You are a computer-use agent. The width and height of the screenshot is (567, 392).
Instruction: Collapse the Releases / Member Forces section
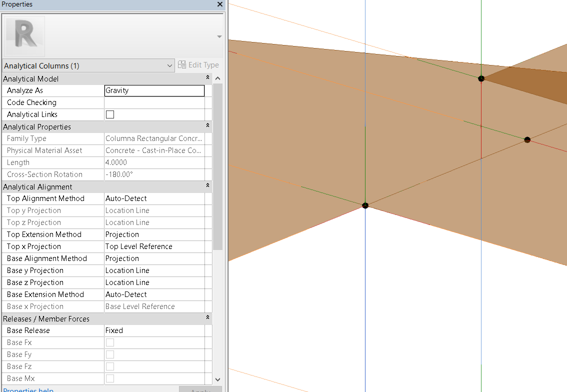click(x=207, y=318)
